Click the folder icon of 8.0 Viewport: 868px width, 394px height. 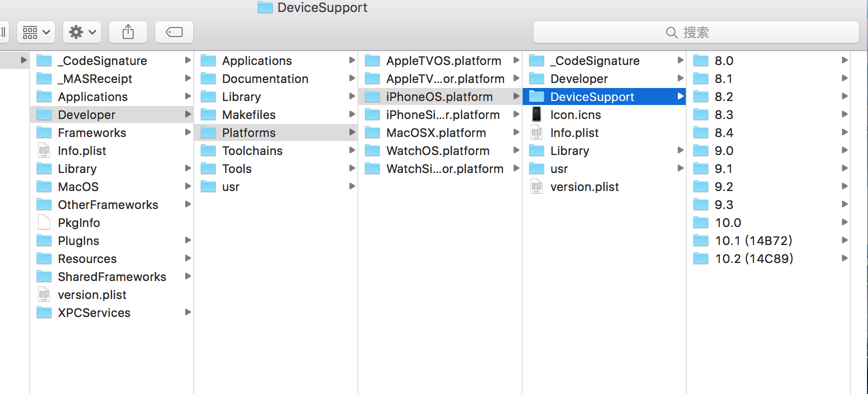click(x=701, y=60)
